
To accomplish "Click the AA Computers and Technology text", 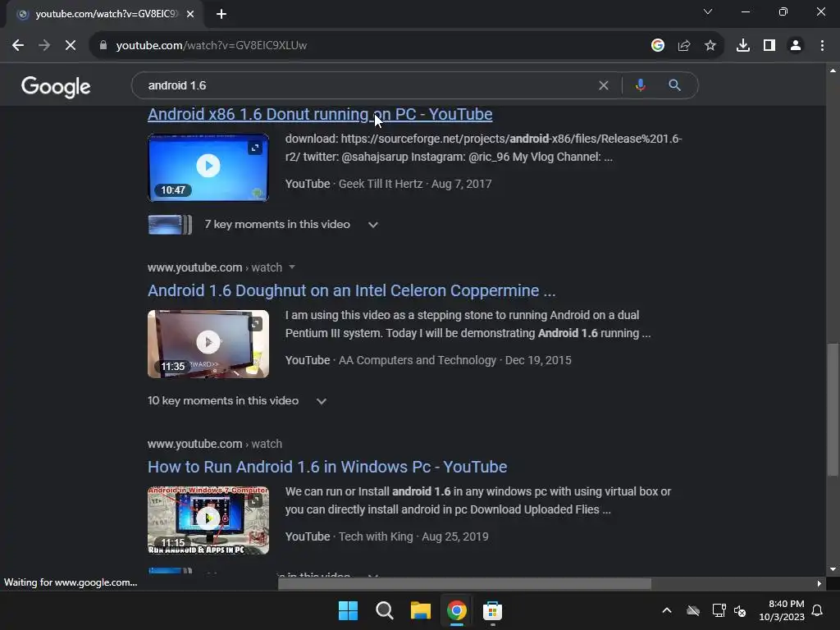I will pyautogui.click(x=418, y=360).
